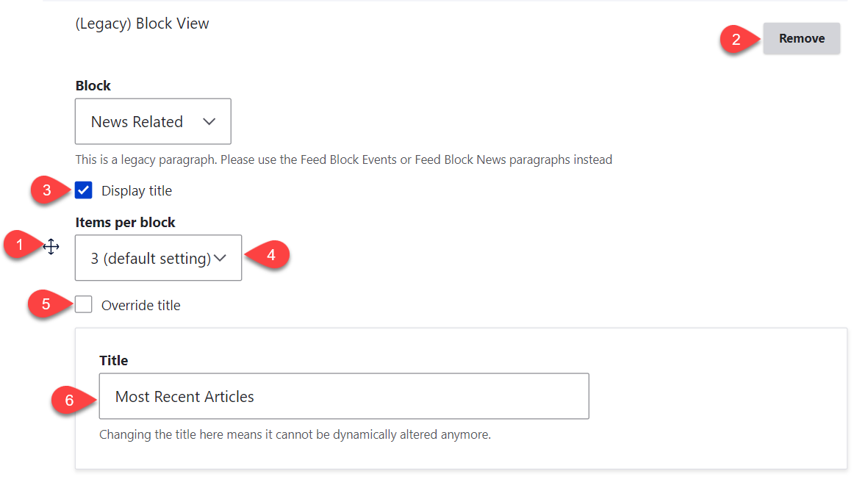Open the "3 (default setting)" dropdown
This screenshot has width=868, height=488.
(x=157, y=258)
